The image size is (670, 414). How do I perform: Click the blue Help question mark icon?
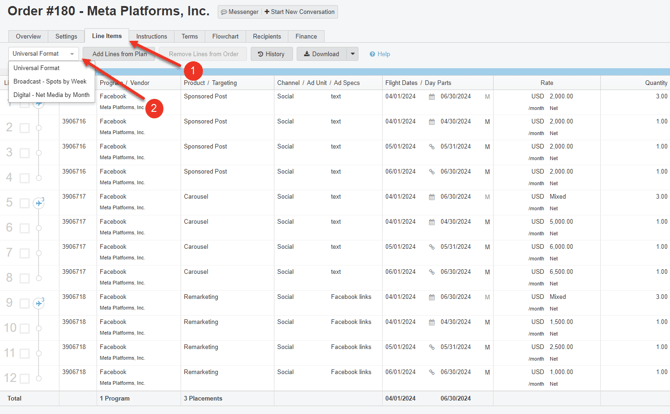(372, 54)
